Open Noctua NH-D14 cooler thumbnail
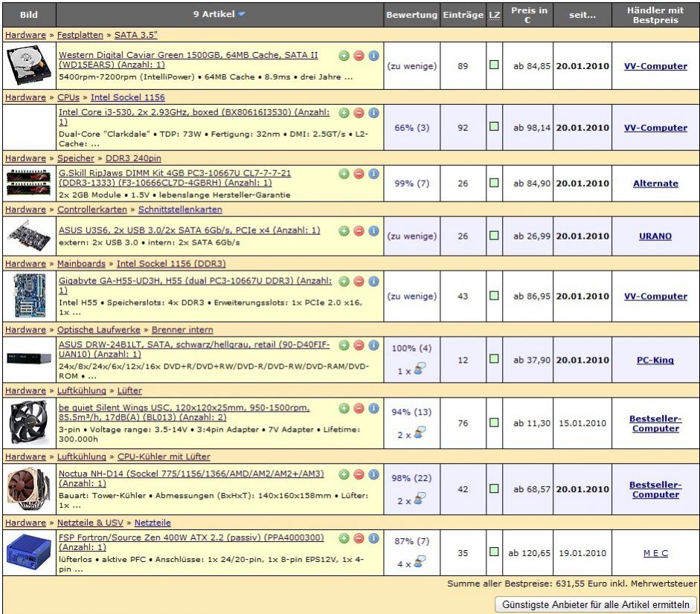 (29, 489)
